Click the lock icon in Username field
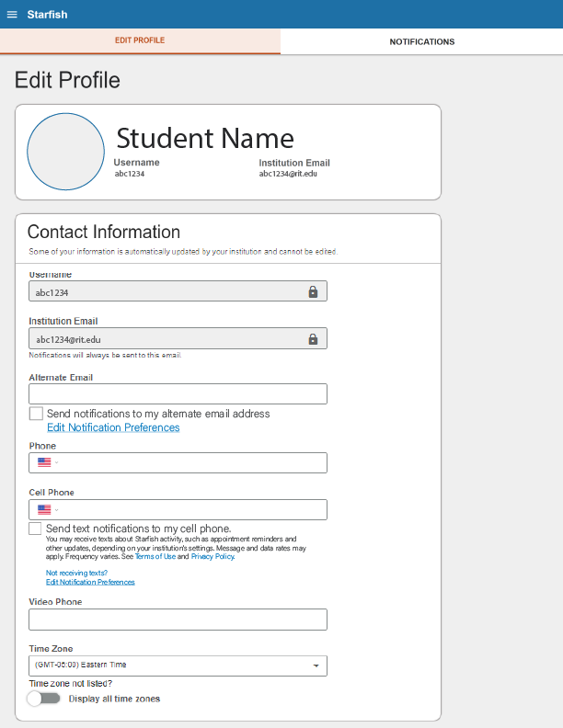This screenshot has height=728, width=563. point(313,291)
